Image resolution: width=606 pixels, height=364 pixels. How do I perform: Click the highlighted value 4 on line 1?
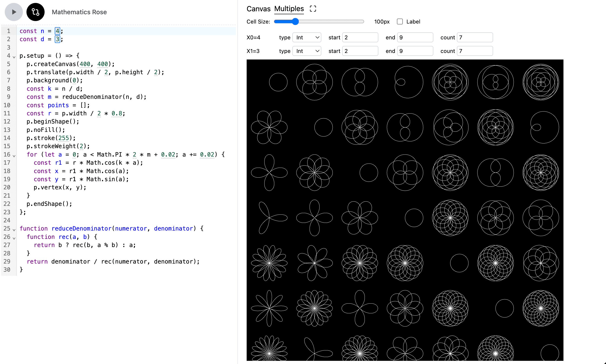click(x=57, y=31)
